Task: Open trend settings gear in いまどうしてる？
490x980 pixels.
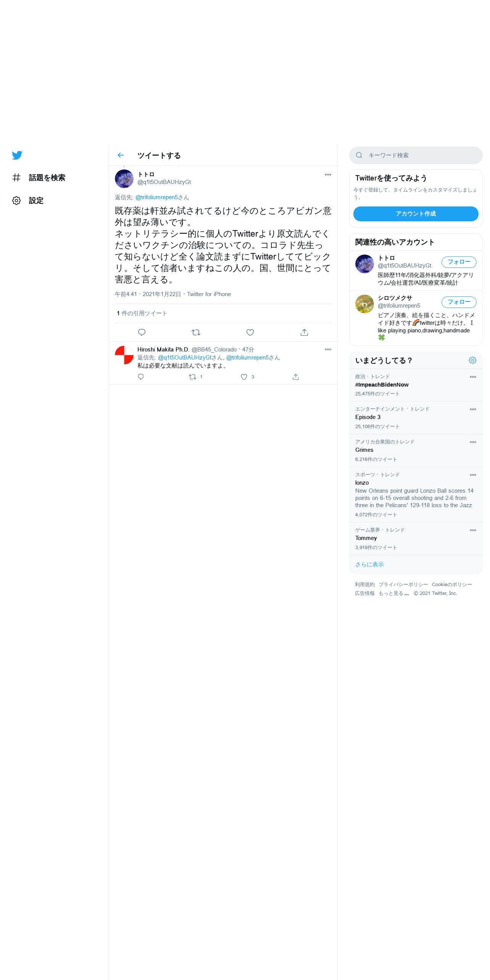Action: (x=472, y=360)
